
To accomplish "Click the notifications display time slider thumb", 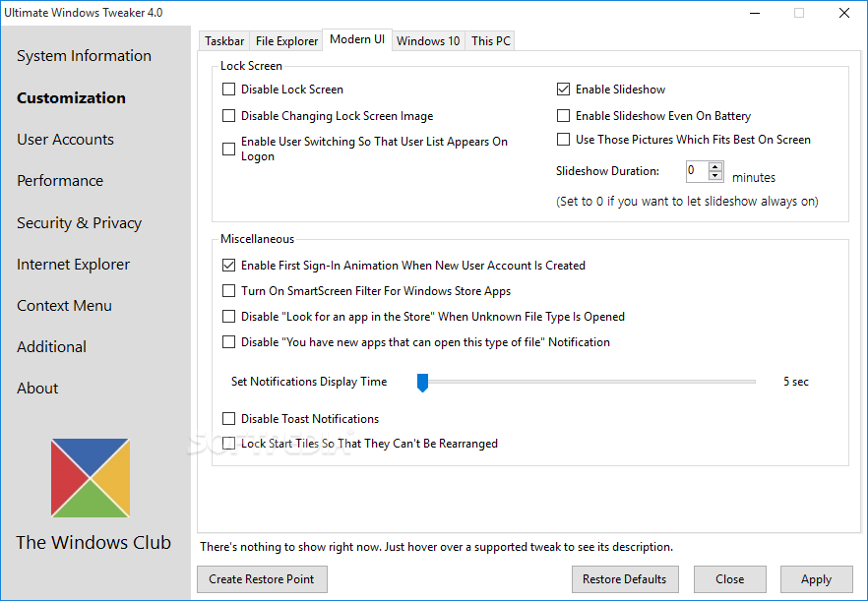I will click(x=422, y=383).
